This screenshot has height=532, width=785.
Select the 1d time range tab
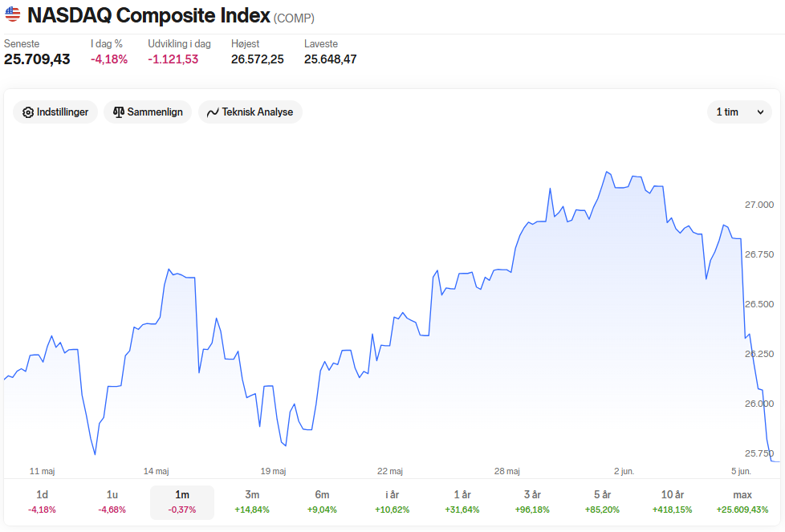[42, 502]
